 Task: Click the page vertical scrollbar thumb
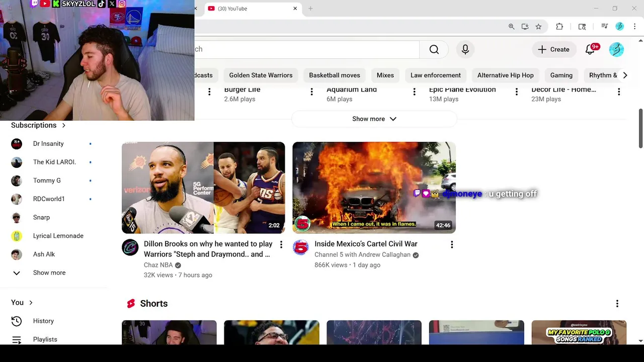click(x=640, y=128)
